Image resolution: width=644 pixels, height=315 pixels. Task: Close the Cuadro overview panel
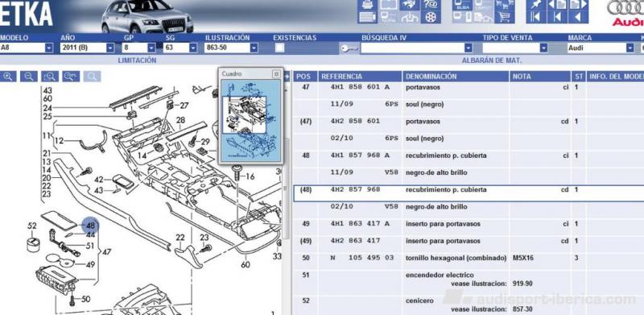[276, 74]
